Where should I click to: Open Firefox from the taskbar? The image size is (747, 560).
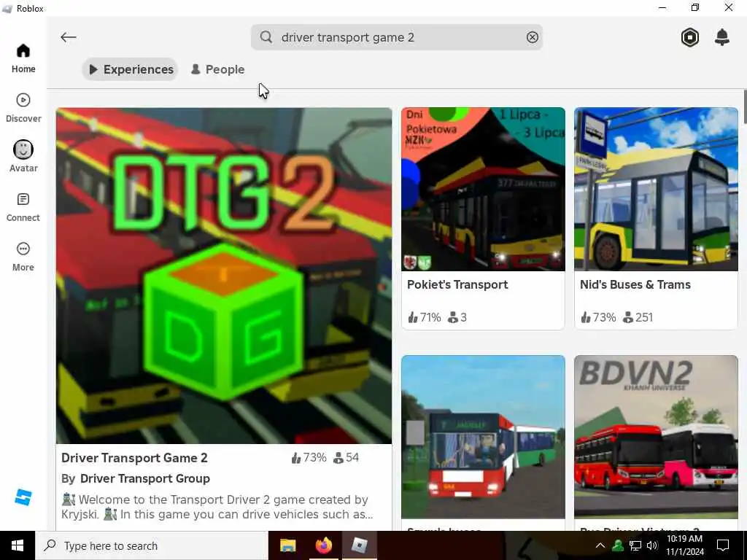(x=323, y=545)
